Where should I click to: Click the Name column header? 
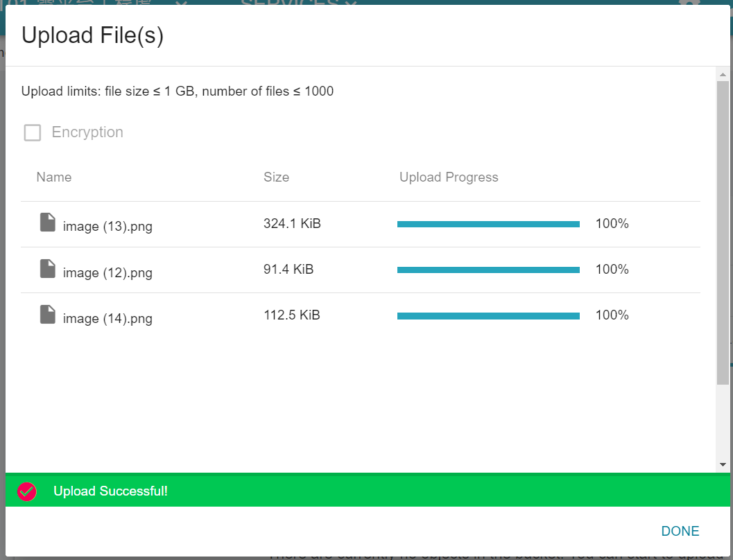click(x=54, y=177)
